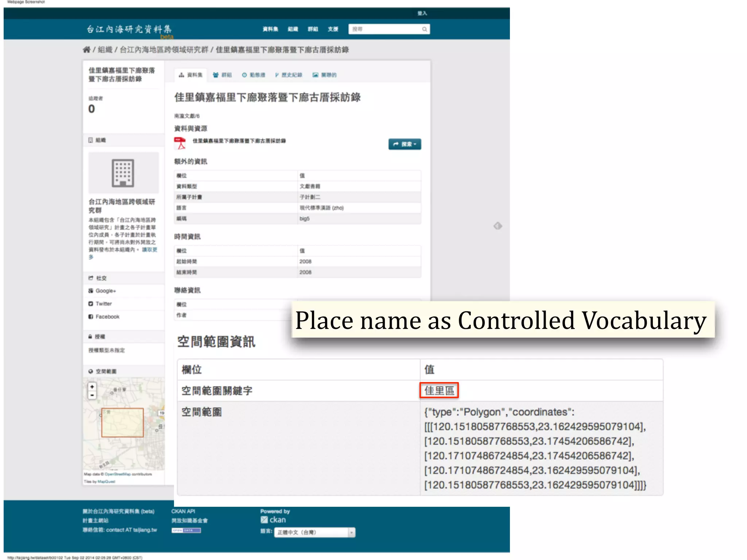Open 支援 in top navigation
Image resolution: width=747 pixels, height=560 pixels.
(x=333, y=29)
